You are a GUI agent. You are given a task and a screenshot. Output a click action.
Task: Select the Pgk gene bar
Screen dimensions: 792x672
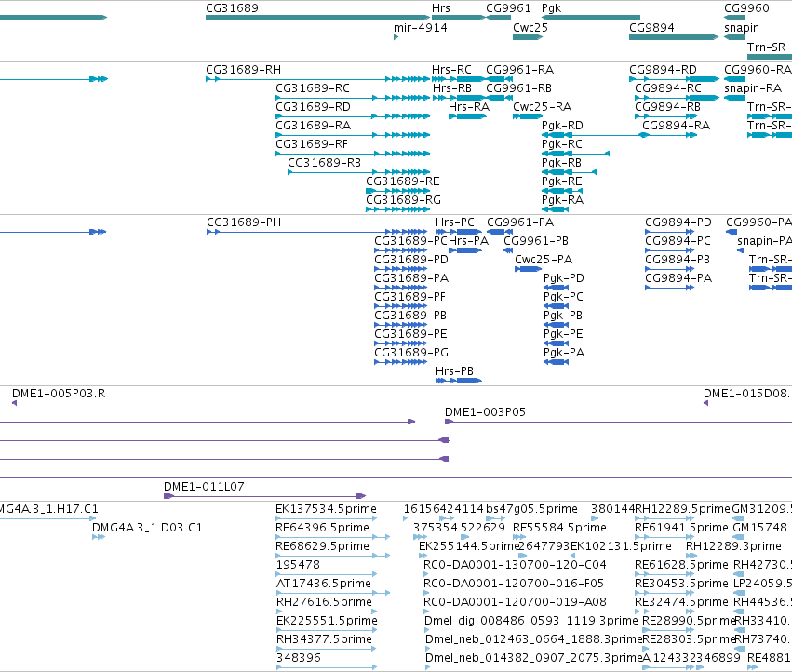point(591,18)
